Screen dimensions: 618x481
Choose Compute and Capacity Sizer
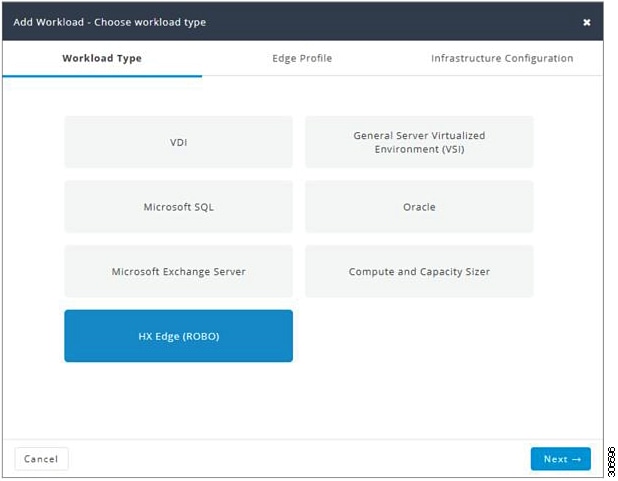click(419, 271)
